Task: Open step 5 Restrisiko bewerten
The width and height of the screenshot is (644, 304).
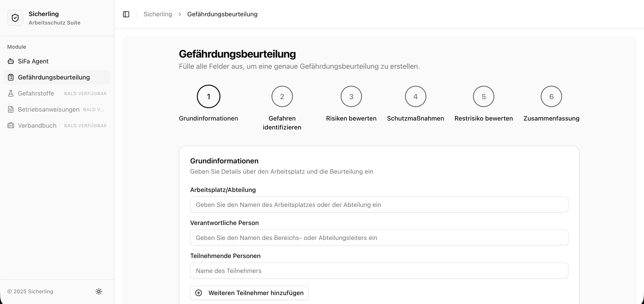Action: tap(483, 97)
